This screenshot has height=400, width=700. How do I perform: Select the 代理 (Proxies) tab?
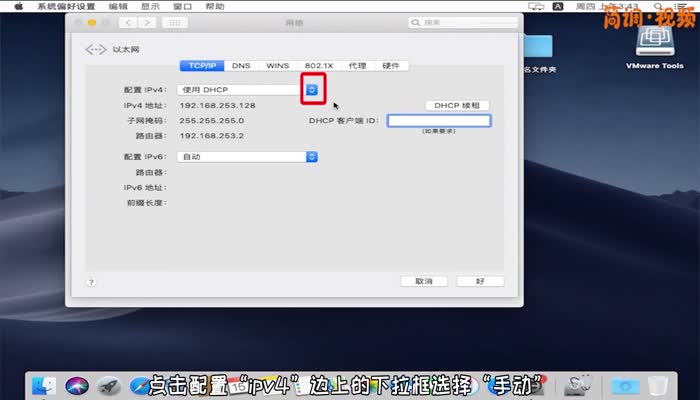click(357, 66)
